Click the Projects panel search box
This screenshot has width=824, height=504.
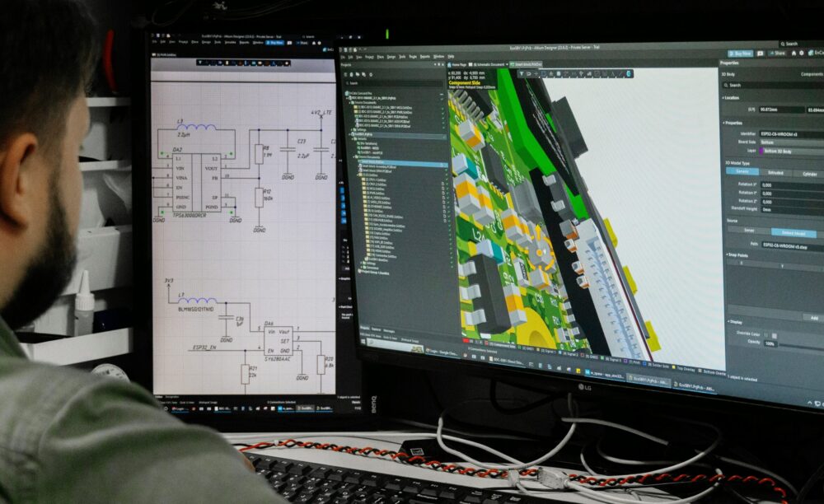click(x=394, y=83)
